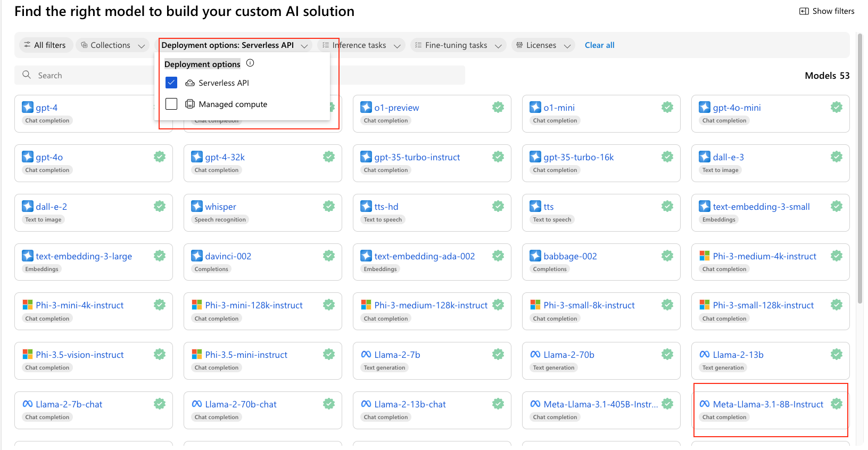Click the Embeddings tag on text-embedding-3-large
The image size is (868, 450).
pos(42,269)
